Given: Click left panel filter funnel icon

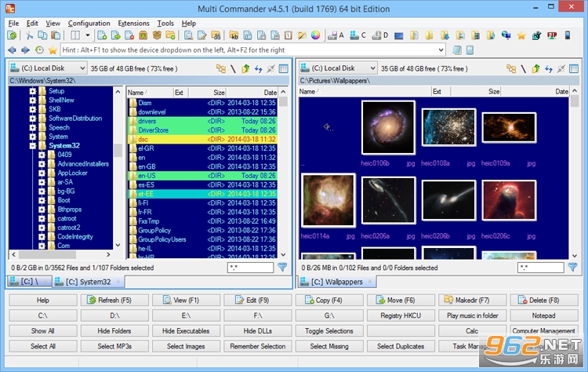Looking at the screenshot, I should [282, 268].
